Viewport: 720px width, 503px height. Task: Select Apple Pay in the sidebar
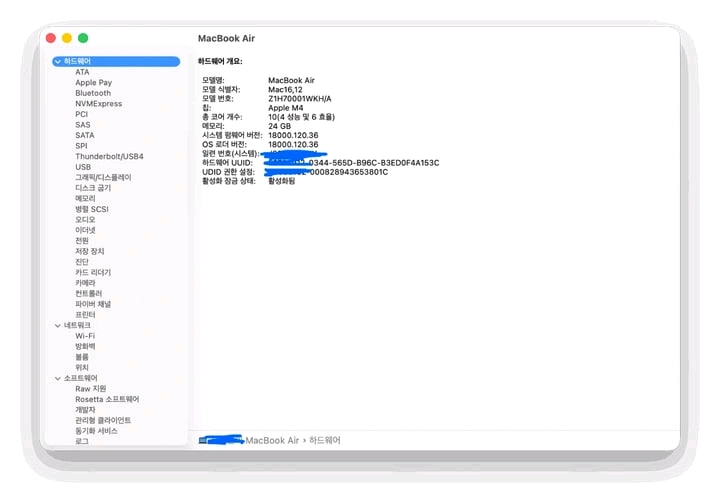94,83
